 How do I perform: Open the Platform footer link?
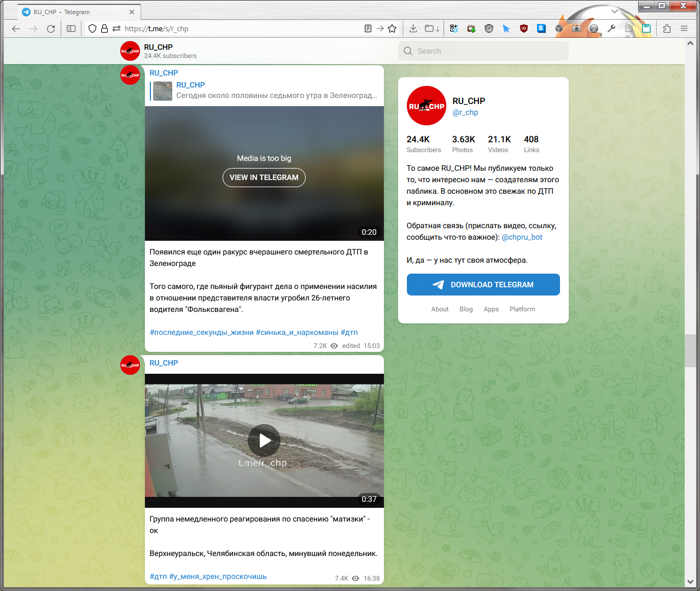(522, 309)
